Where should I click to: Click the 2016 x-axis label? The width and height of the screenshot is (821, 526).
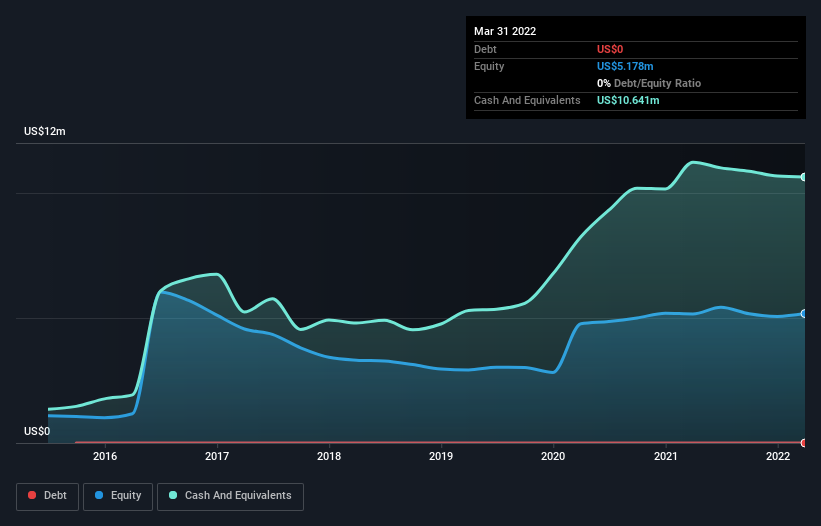click(105, 456)
